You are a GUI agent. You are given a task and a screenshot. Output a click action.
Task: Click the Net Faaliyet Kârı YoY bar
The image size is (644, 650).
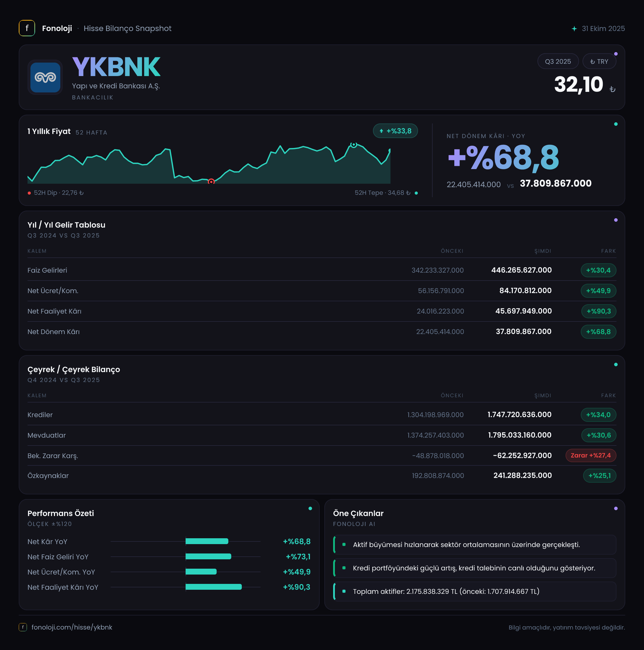point(213,587)
